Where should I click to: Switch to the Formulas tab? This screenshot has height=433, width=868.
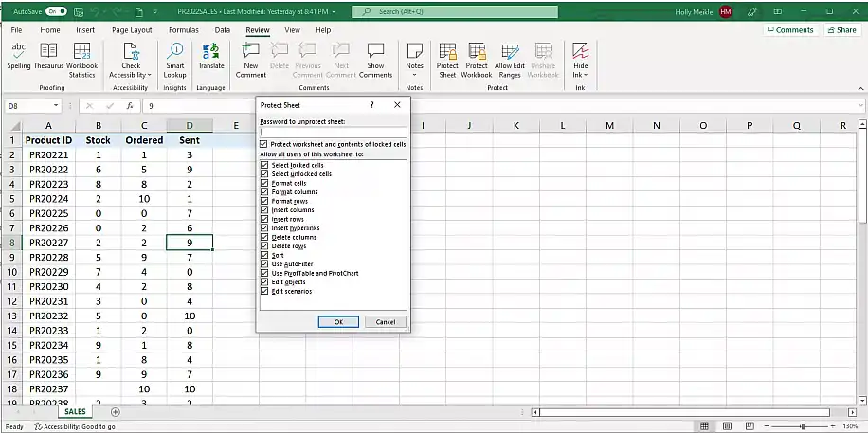coord(183,30)
